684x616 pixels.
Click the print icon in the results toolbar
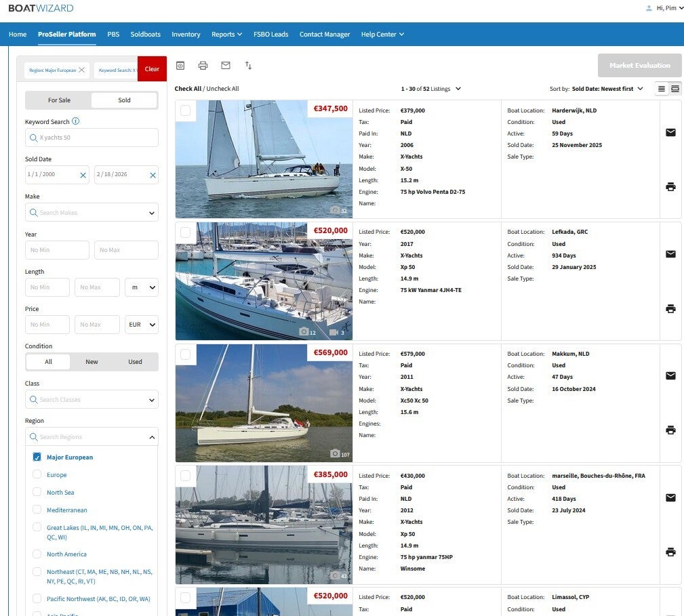point(203,66)
